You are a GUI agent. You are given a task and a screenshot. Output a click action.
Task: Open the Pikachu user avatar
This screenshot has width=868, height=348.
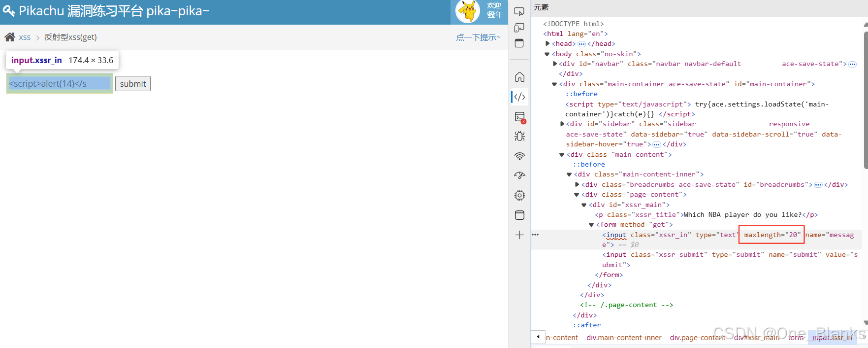pyautogui.click(x=467, y=11)
